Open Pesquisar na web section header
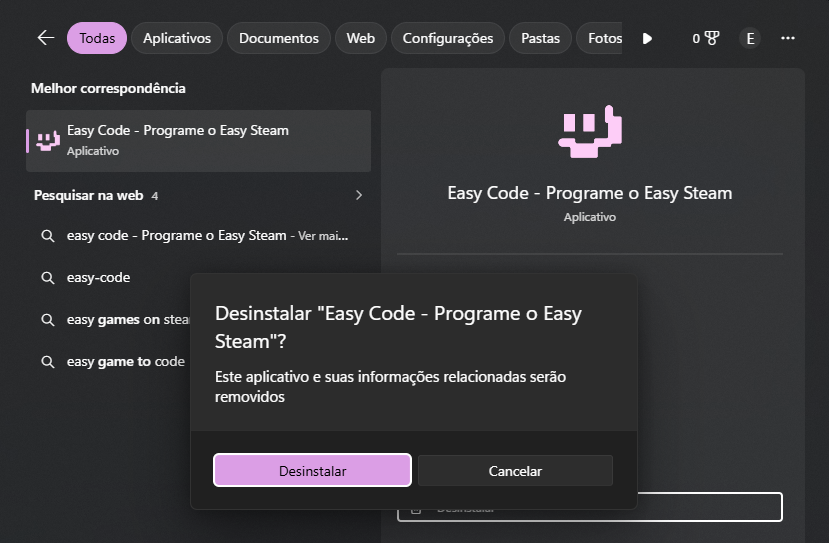 (x=88, y=196)
